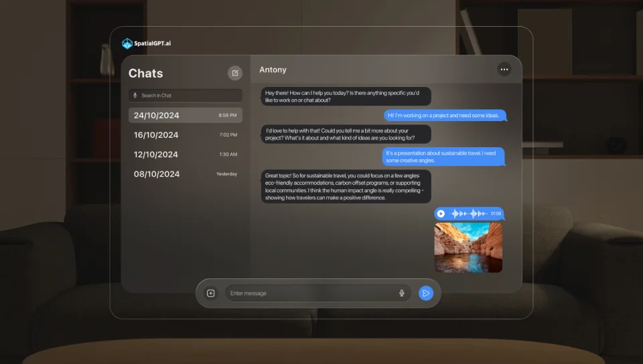Click the assistant's "Great topic!" reply bubble
The width and height of the screenshot is (643, 364).
coord(346,186)
